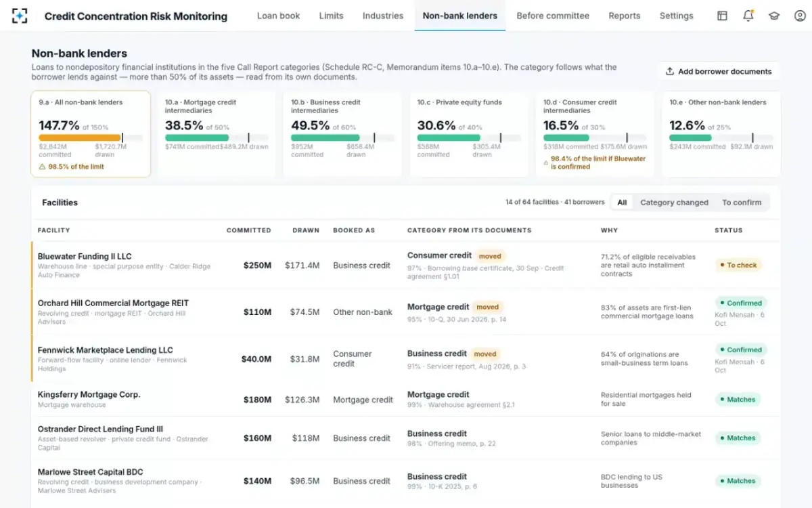Click the Facilities section heading
The height and width of the screenshot is (508, 812).
[60, 203]
